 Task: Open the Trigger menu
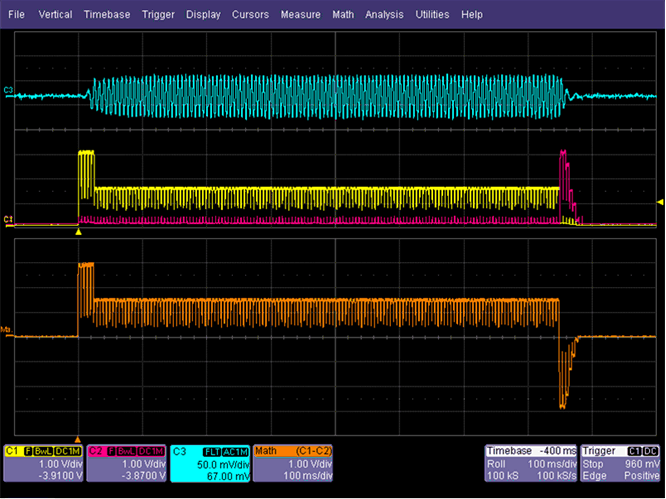158,15
